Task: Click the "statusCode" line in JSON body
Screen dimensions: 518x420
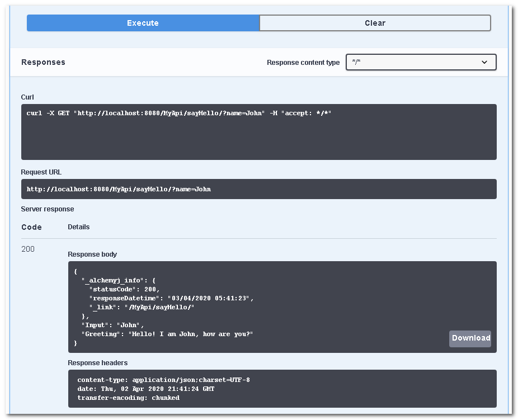Action: click(124, 289)
